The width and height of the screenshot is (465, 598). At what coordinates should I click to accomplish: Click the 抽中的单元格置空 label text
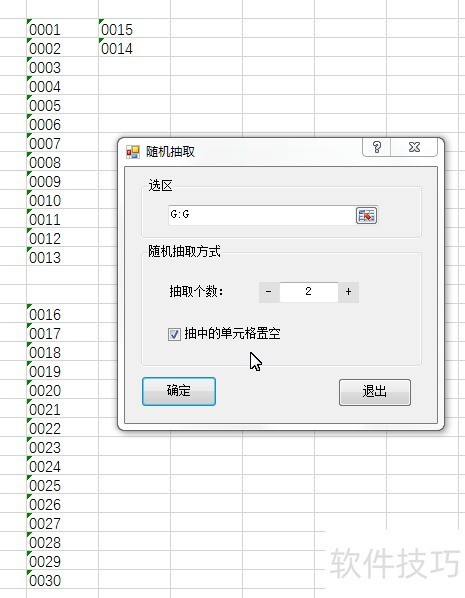pyautogui.click(x=232, y=334)
